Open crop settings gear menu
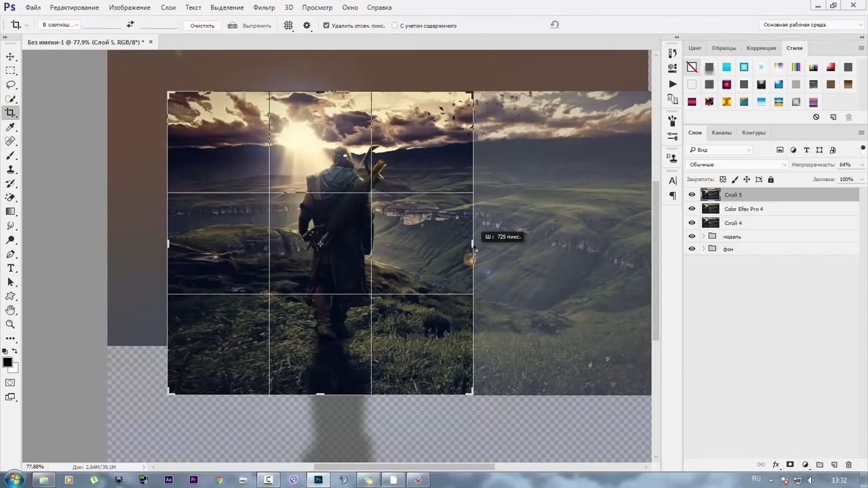Viewport: 868px width, 488px height. (307, 25)
